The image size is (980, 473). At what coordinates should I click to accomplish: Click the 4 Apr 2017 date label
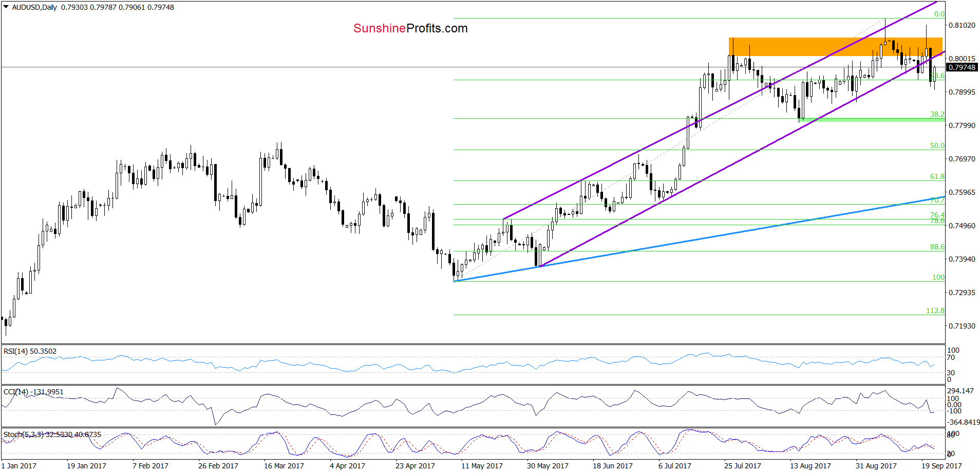(x=347, y=466)
